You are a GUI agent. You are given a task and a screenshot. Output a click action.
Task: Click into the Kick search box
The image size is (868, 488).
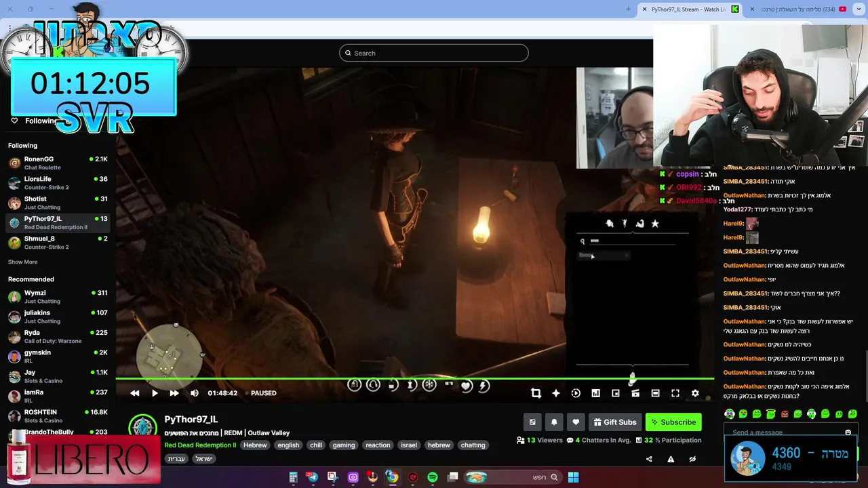click(434, 53)
